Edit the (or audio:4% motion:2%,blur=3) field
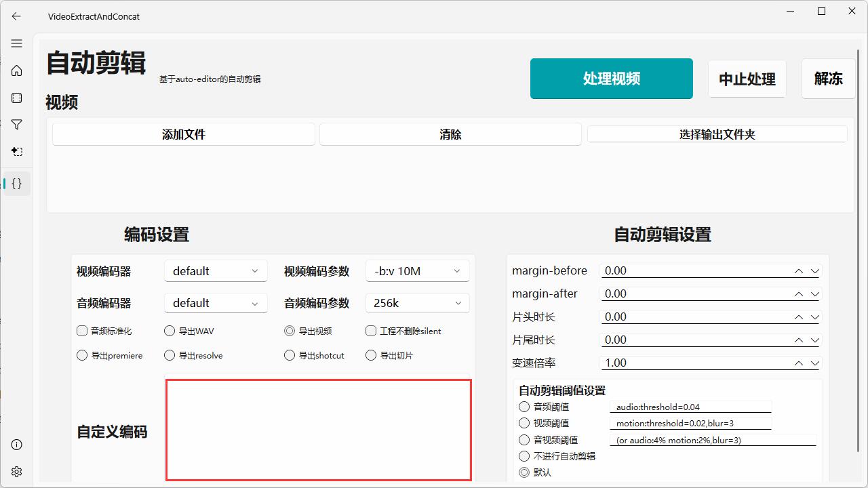 (x=713, y=440)
